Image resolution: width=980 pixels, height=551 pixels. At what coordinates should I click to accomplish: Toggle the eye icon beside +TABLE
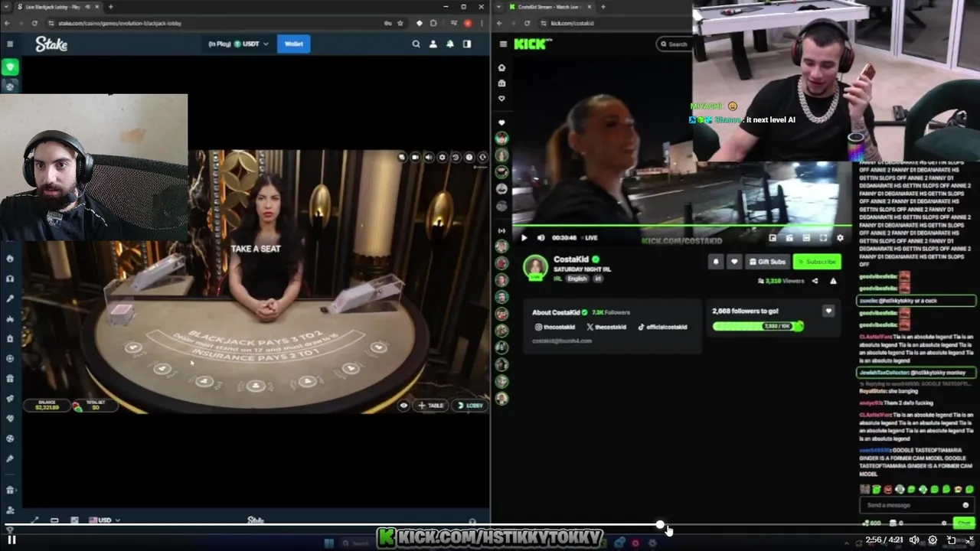[403, 406]
